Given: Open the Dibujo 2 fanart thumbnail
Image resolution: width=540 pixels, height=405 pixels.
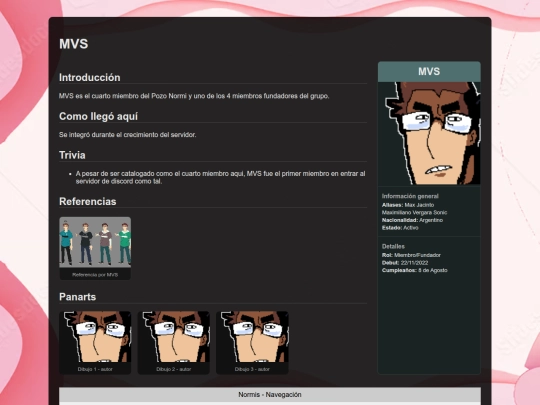Looking at the screenshot, I should tap(174, 336).
